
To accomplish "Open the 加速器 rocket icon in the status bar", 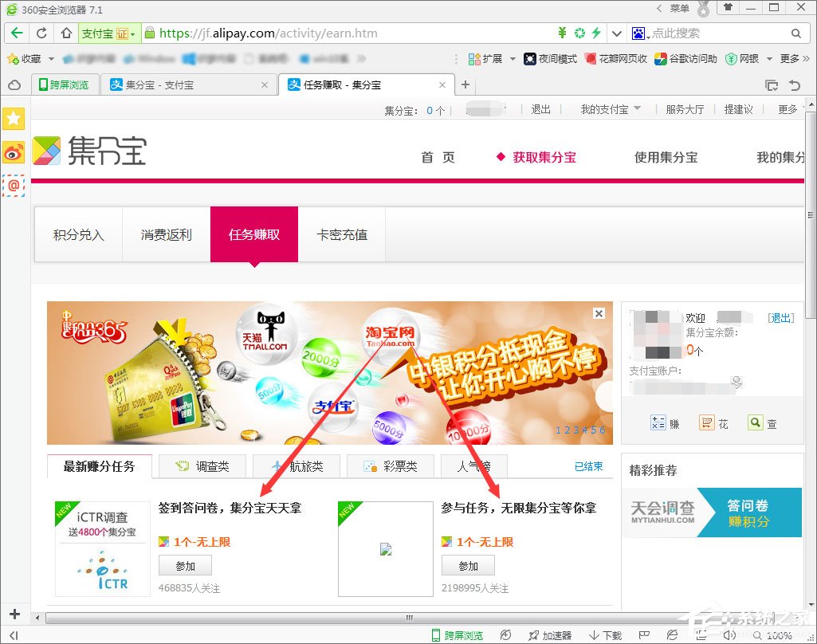I will [546, 635].
